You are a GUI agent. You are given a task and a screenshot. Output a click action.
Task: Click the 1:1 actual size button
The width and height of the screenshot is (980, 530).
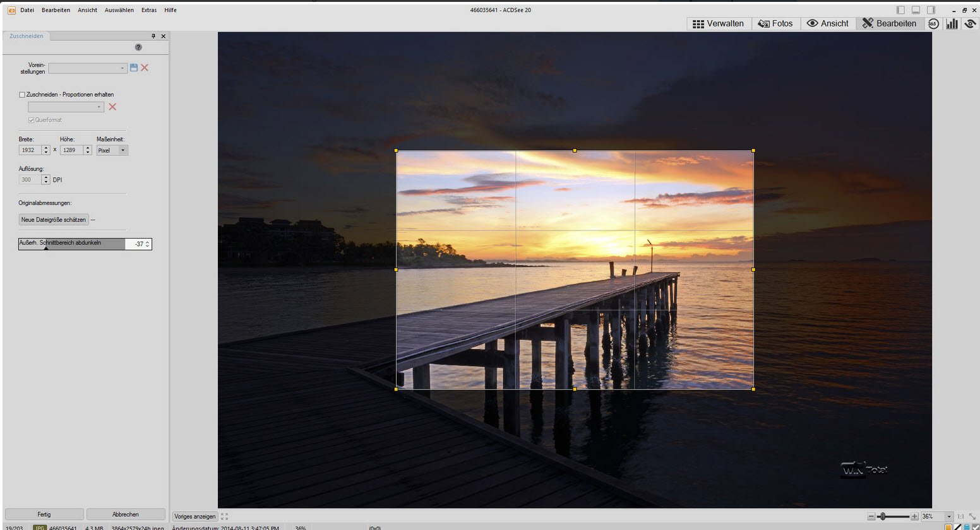point(961,516)
